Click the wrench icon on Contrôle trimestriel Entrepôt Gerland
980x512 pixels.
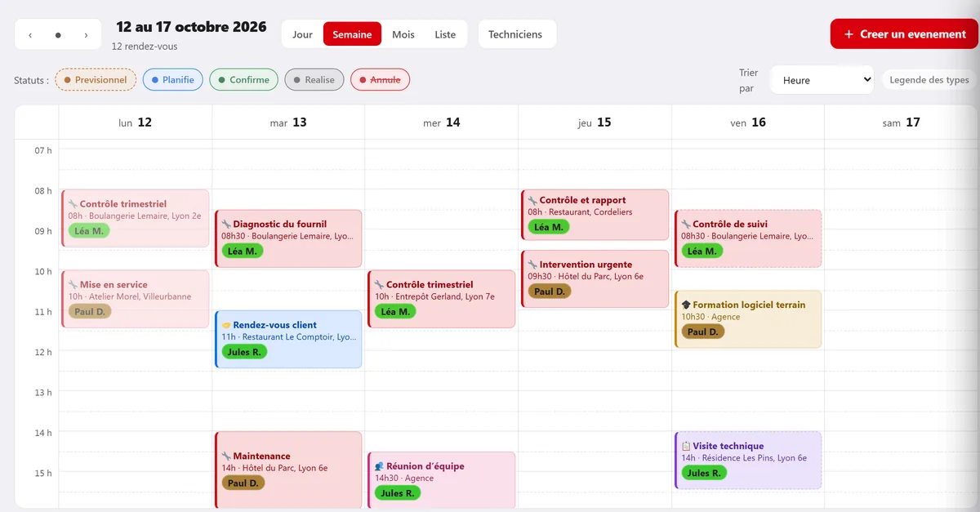point(379,285)
